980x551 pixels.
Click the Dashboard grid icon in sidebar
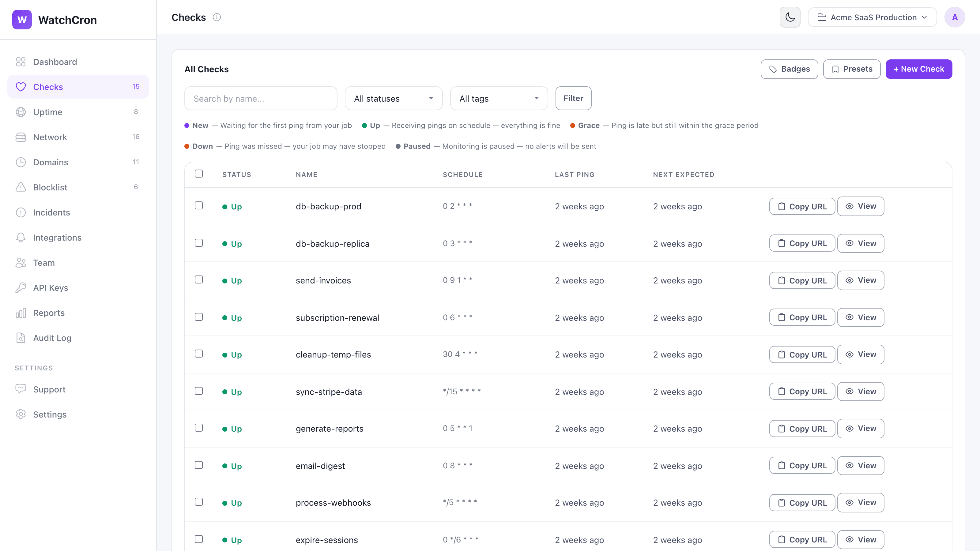click(21, 62)
